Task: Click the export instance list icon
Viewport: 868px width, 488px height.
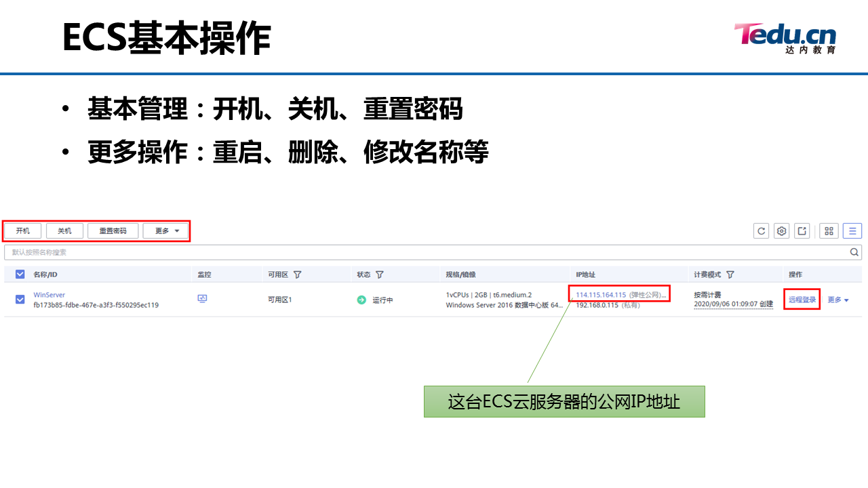Action: 802,230
